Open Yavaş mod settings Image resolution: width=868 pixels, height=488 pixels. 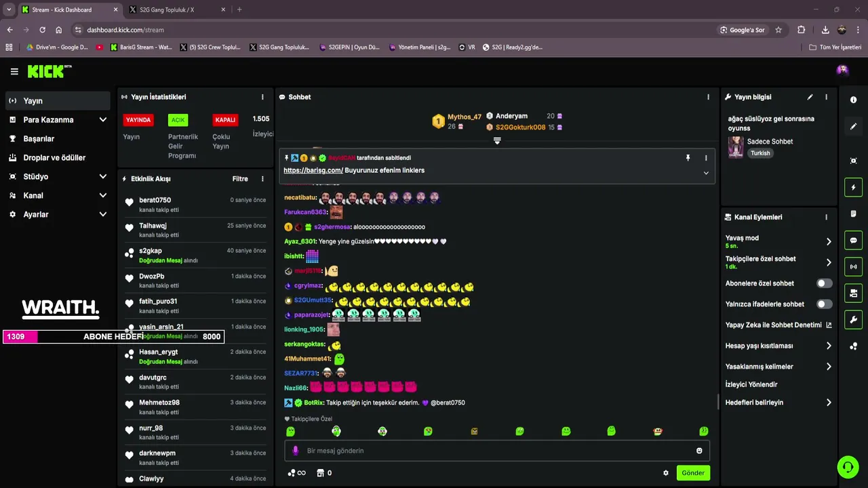[x=778, y=241]
